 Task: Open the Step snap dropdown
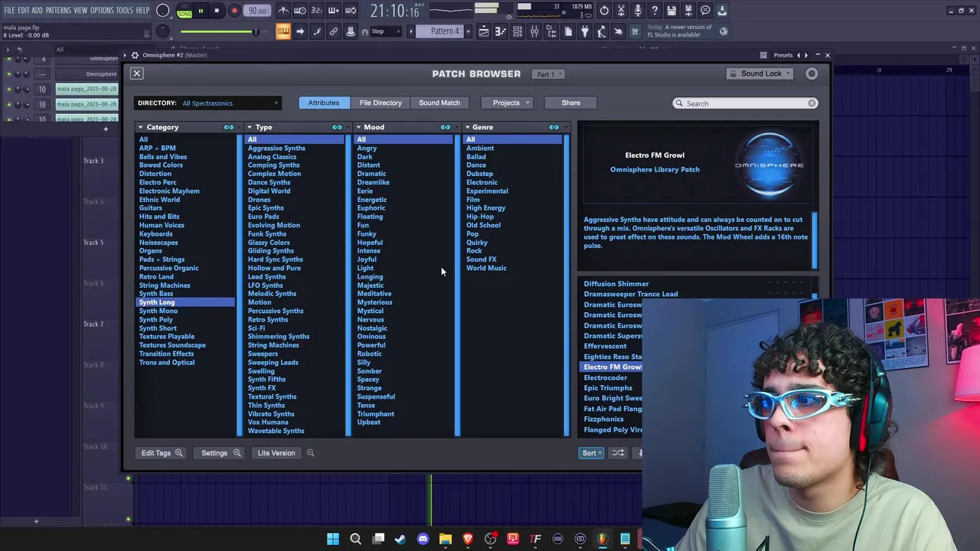pos(385,31)
